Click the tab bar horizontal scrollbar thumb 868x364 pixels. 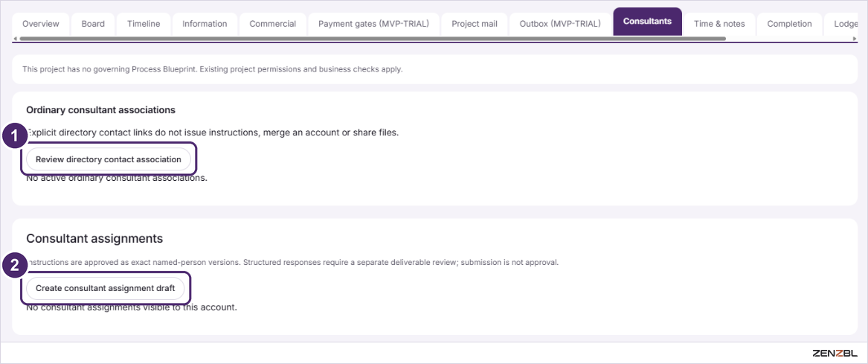coord(371,39)
